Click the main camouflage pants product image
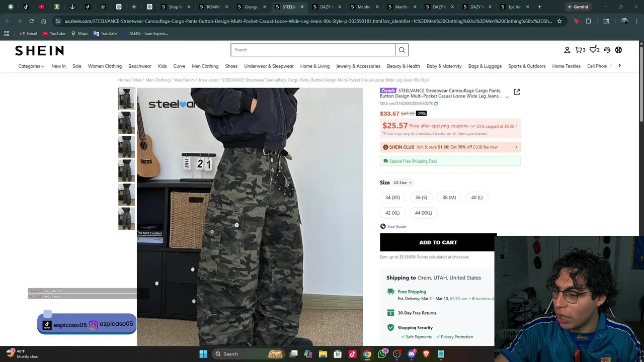The width and height of the screenshot is (644, 362). 250,217
